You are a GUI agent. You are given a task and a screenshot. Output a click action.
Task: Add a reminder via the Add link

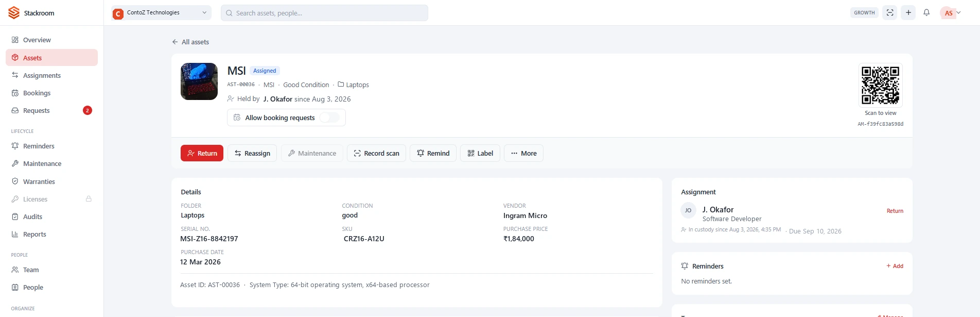[895, 266]
